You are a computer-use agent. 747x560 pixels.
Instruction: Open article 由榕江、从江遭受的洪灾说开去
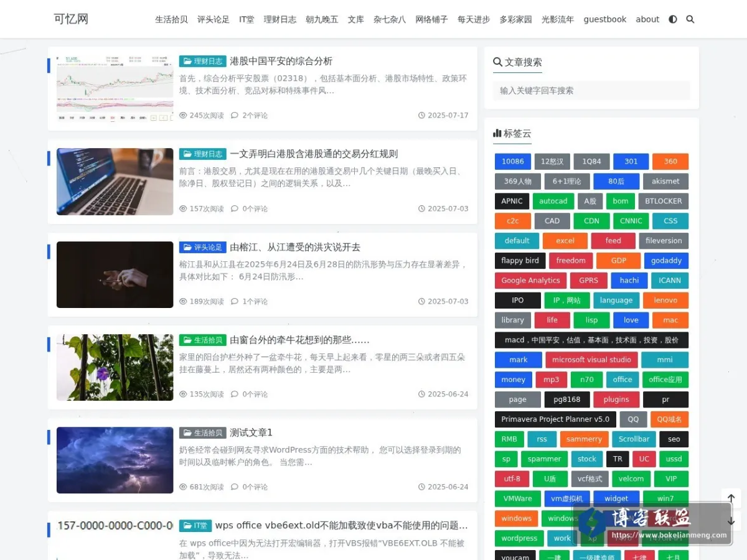coord(295,247)
